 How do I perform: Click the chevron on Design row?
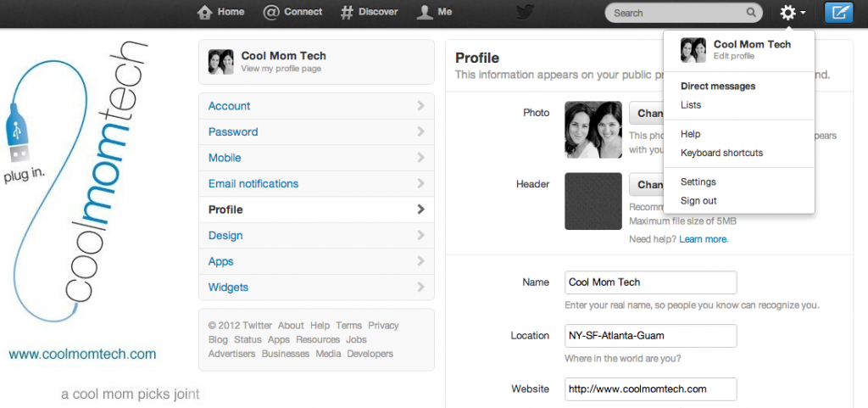[420, 235]
